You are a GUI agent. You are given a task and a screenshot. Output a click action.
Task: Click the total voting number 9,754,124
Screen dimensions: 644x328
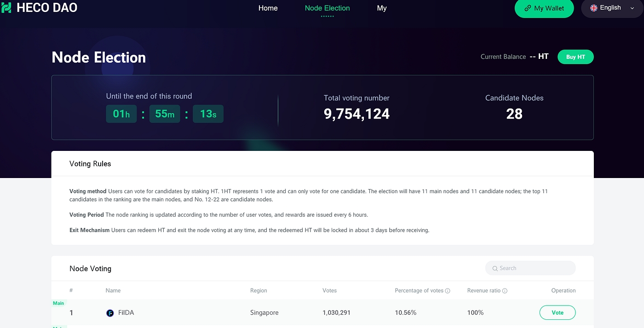tap(356, 114)
